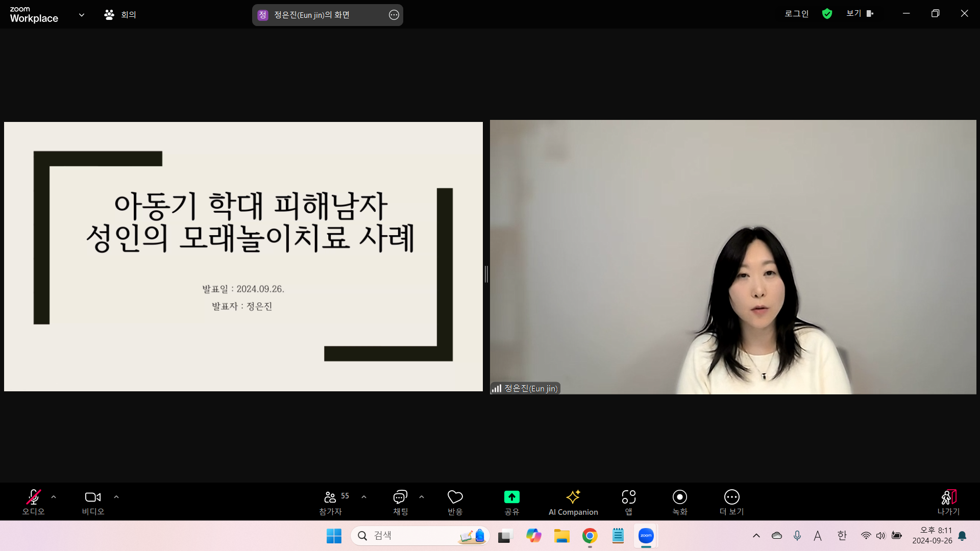The height and width of the screenshot is (551, 980).
Task: Click the Windows taskbar 검색 search box
Action: [x=420, y=536]
